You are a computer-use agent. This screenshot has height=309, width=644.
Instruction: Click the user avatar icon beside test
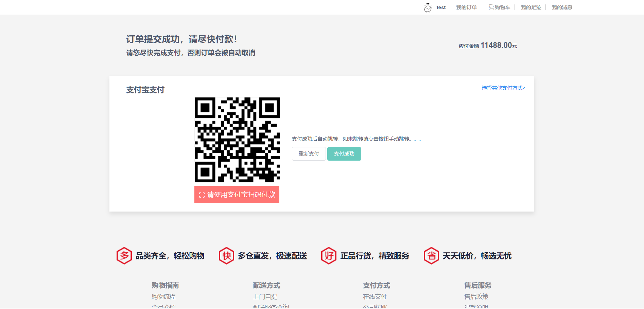click(x=428, y=7)
